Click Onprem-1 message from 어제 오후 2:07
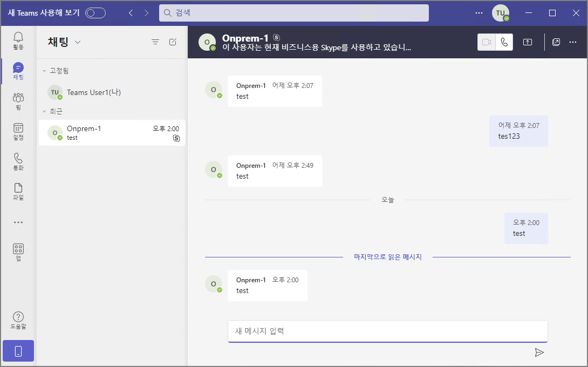 point(275,91)
